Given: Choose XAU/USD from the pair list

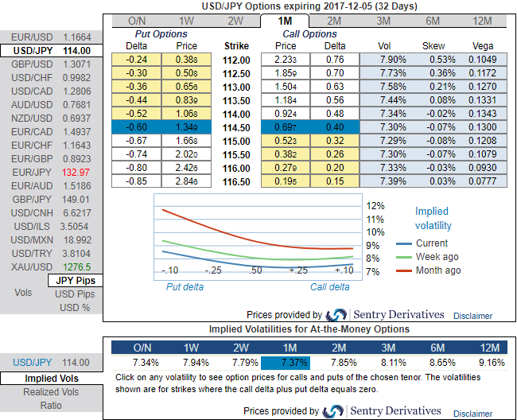Looking at the screenshot, I should (x=51, y=267).
